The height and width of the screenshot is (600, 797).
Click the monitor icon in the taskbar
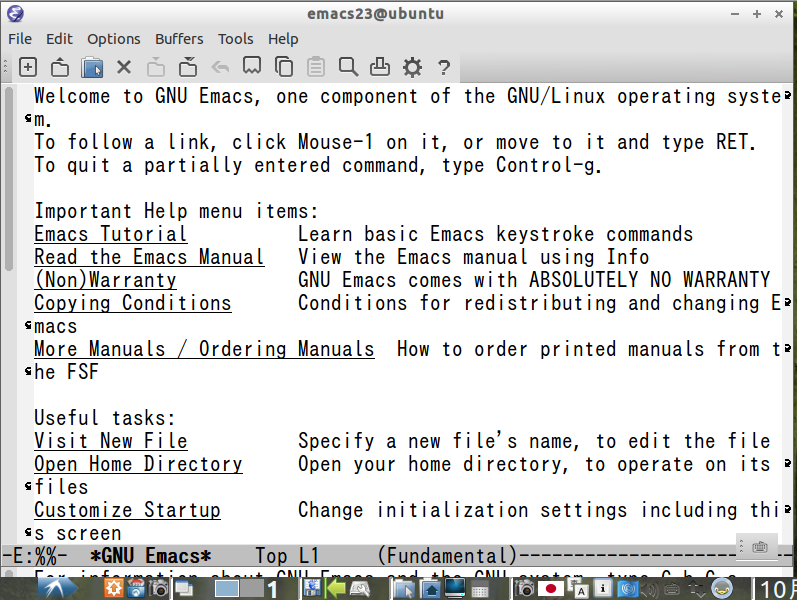tap(455, 588)
